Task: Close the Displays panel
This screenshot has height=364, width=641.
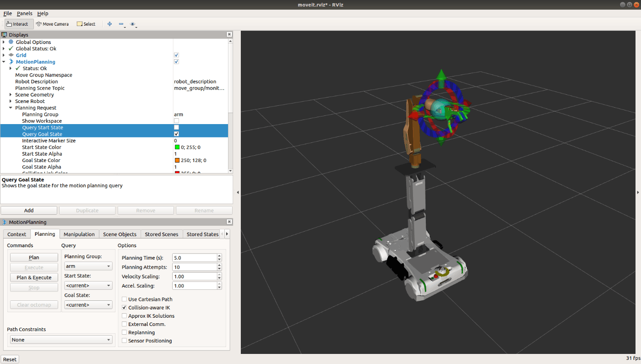Action: point(229,35)
